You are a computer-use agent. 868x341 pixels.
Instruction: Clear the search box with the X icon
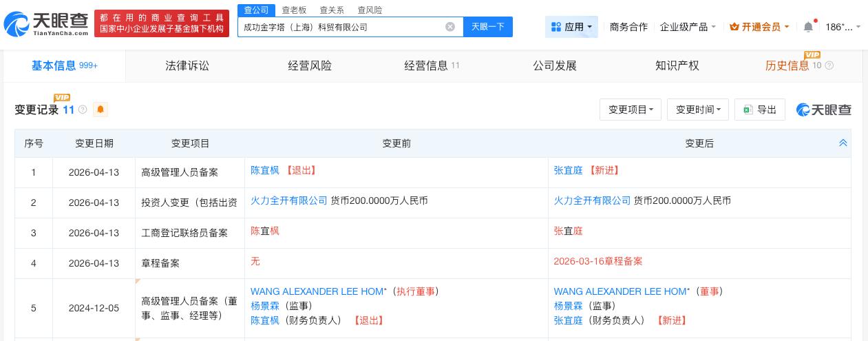450,27
